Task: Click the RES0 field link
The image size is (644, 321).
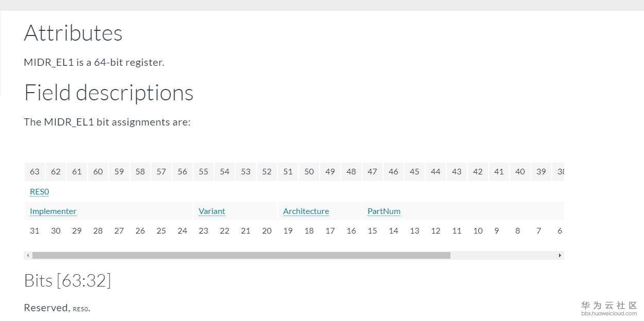Action: click(x=39, y=192)
